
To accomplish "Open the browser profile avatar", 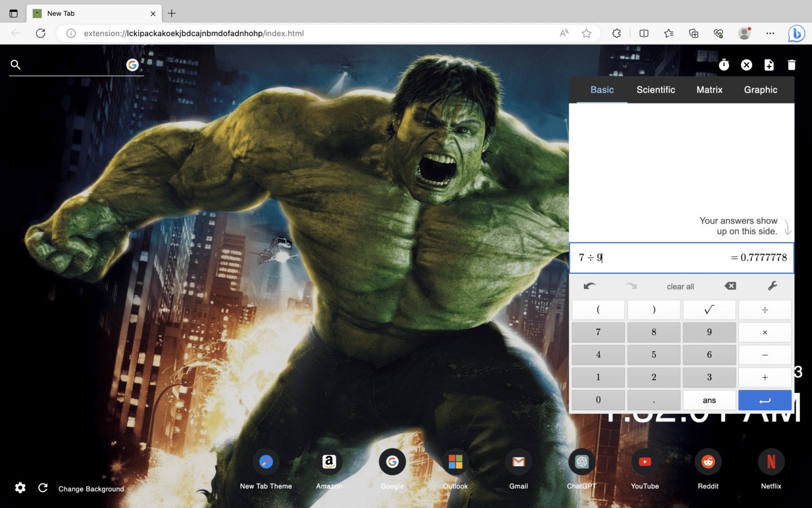I will [744, 33].
